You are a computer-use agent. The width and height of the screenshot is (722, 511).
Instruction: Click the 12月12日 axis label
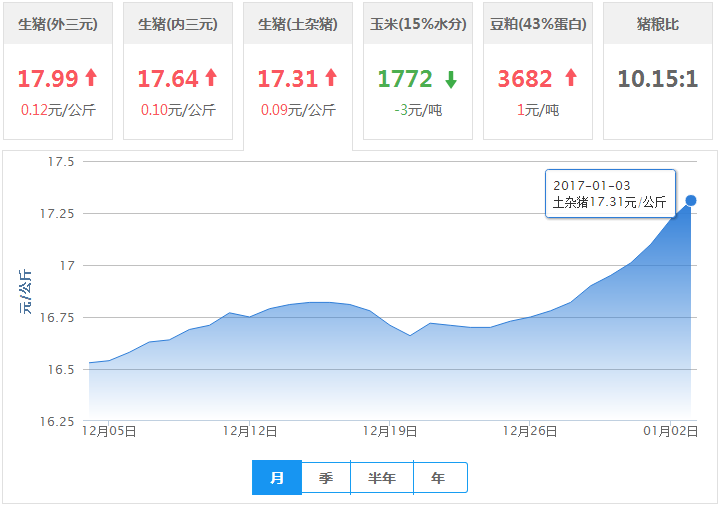tap(250, 431)
